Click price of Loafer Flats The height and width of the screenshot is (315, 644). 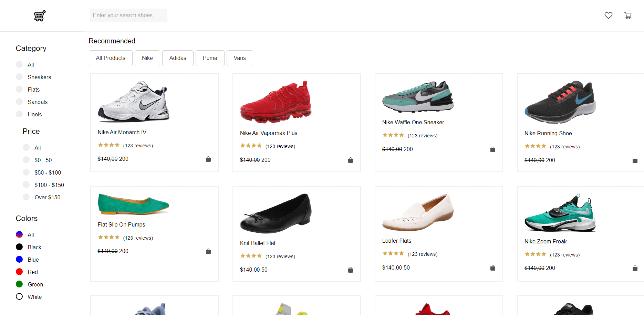396,267
